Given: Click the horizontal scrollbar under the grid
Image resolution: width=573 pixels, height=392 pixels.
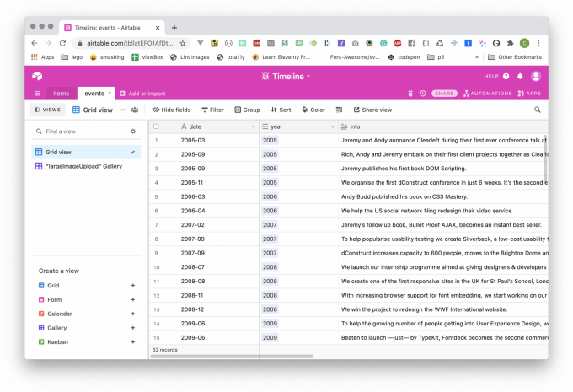Looking at the screenshot, I should point(232,356).
